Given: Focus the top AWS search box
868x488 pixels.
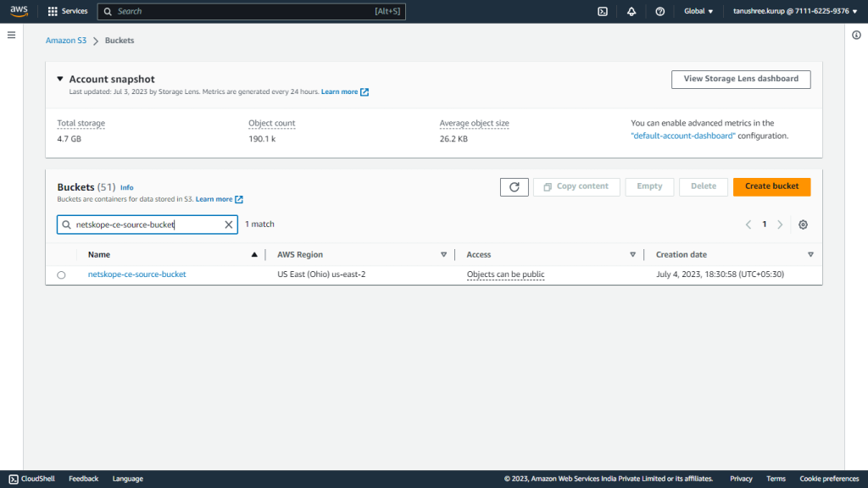Looking at the screenshot, I should pyautogui.click(x=251, y=11).
